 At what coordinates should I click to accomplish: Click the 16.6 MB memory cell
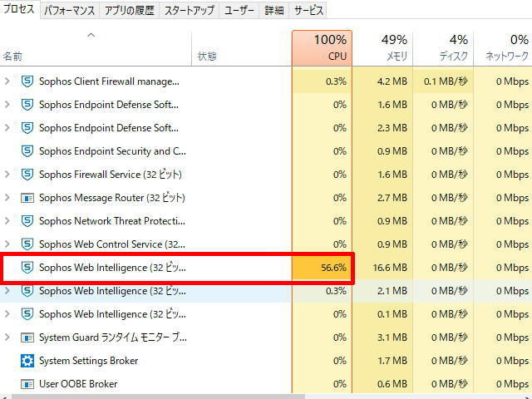[382, 268]
